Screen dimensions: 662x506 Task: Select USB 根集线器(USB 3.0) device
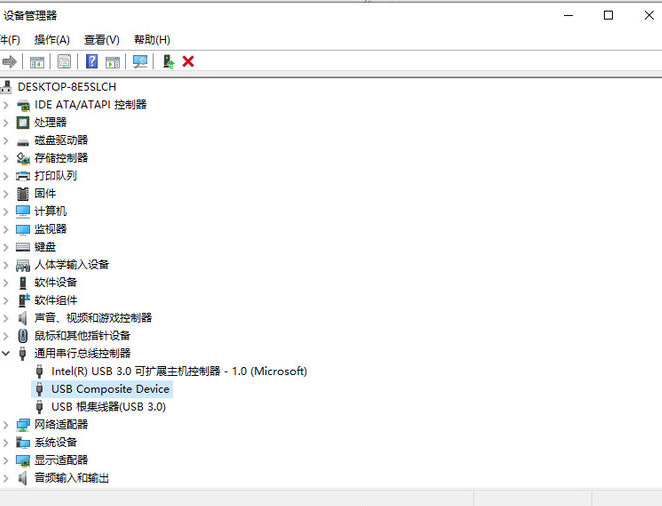[x=108, y=407]
